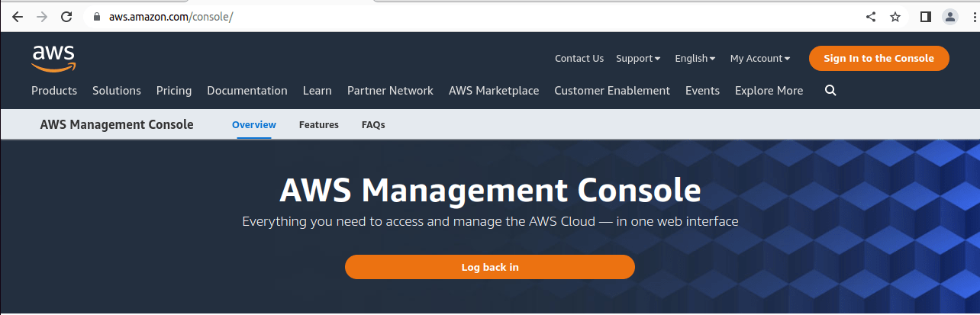Expand the Support dropdown
This screenshot has height=315, width=980.
tap(638, 58)
